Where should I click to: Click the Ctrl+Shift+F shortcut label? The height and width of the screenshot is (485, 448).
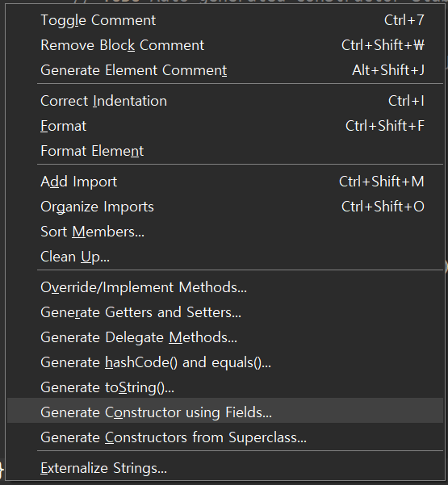tap(385, 126)
